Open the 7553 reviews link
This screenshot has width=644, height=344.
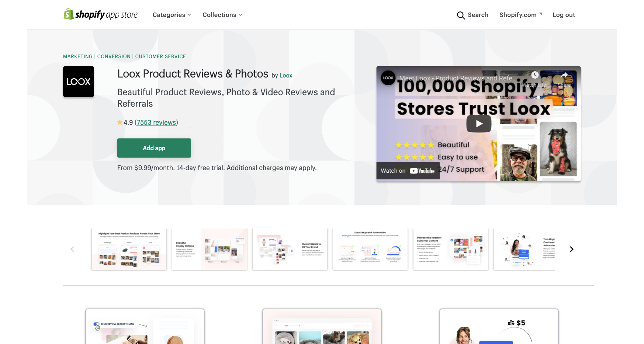[156, 122]
